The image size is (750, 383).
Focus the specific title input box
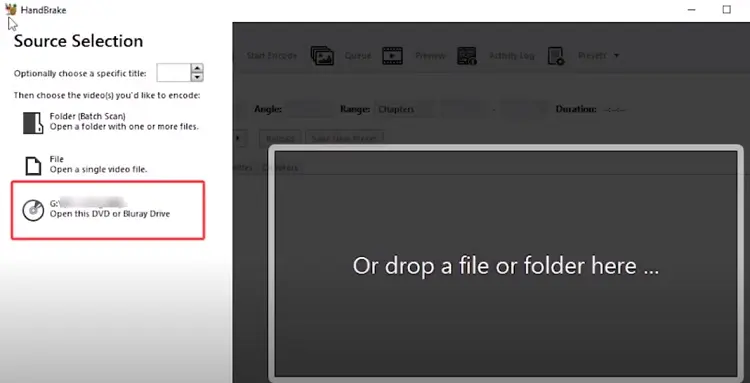(x=174, y=73)
